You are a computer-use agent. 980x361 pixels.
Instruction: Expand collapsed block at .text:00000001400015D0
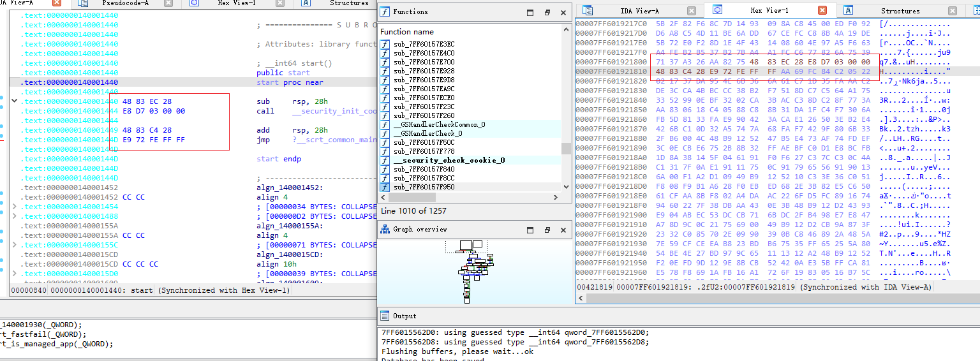[15, 274]
